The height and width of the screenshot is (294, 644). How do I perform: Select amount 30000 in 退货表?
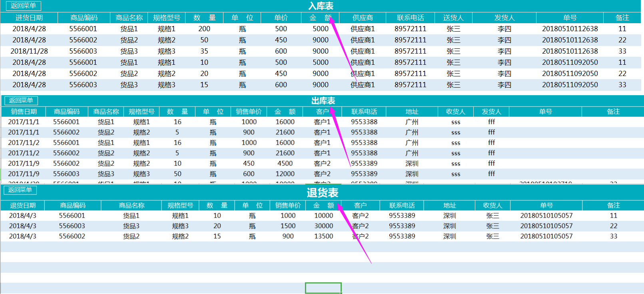(323, 226)
